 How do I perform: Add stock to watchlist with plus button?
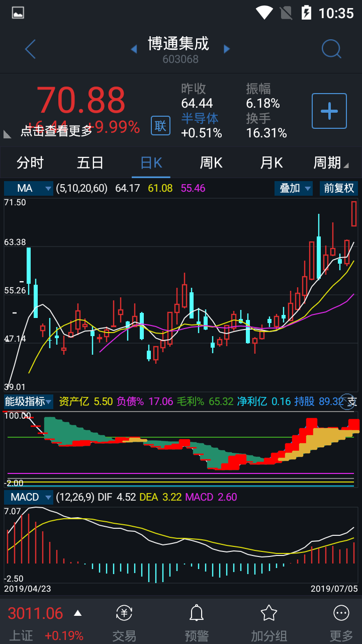point(329,111)
